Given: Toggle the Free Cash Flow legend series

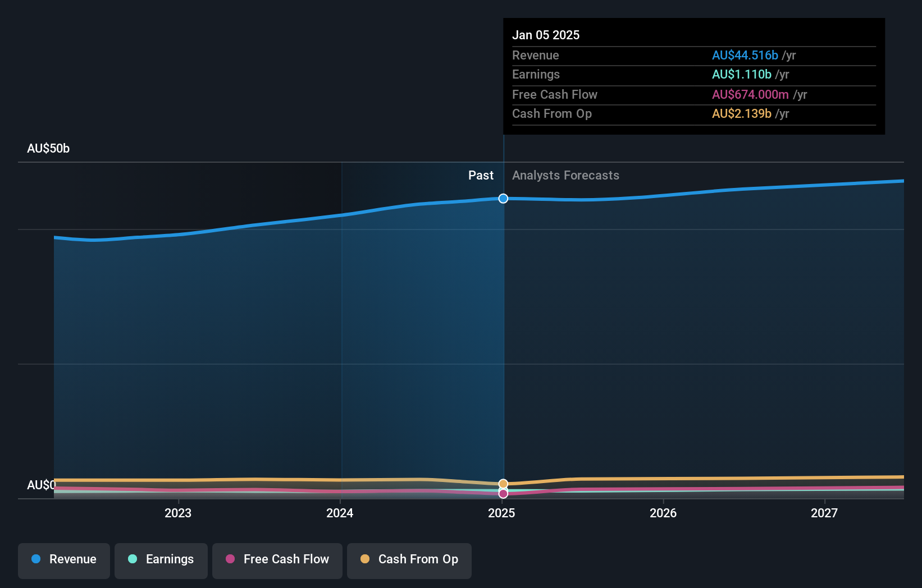Looking at the screenshot, I should (277, 560).
